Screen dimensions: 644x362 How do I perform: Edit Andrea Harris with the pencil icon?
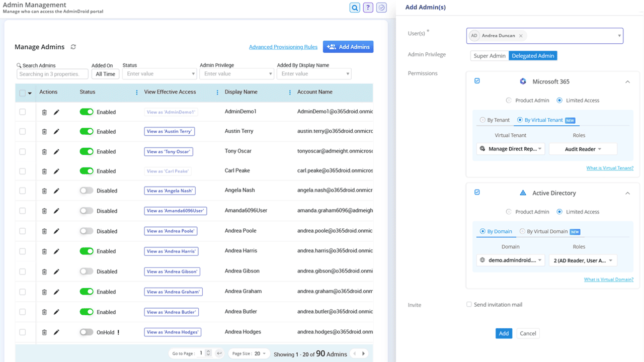[56, 251]
